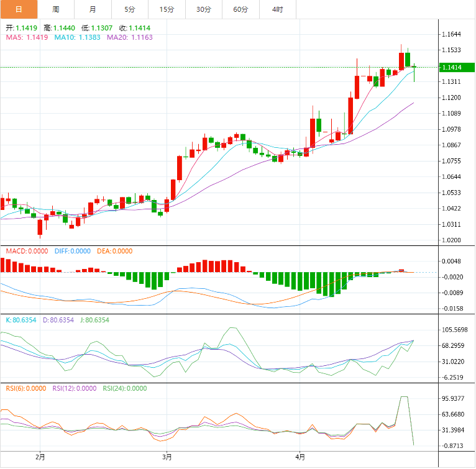This screenshot has width=476, height=469.
Task: Switch chart to 60分 timeframe
Action: point(240,9)
